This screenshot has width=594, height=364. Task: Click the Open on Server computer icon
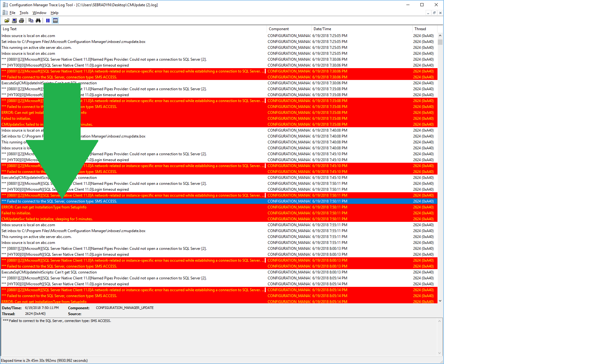14,21
